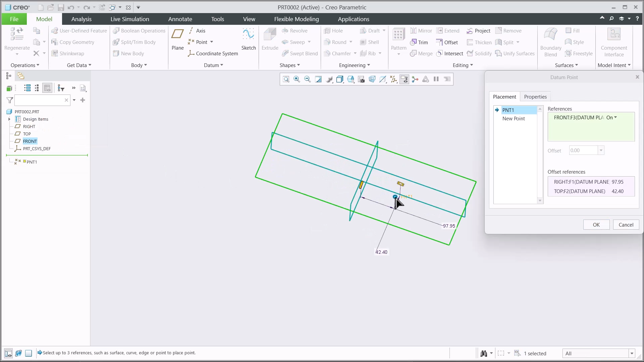Click the Zoom In icon
The width and height of the screenshot is (644, 362).
click(x=297, y=79)
